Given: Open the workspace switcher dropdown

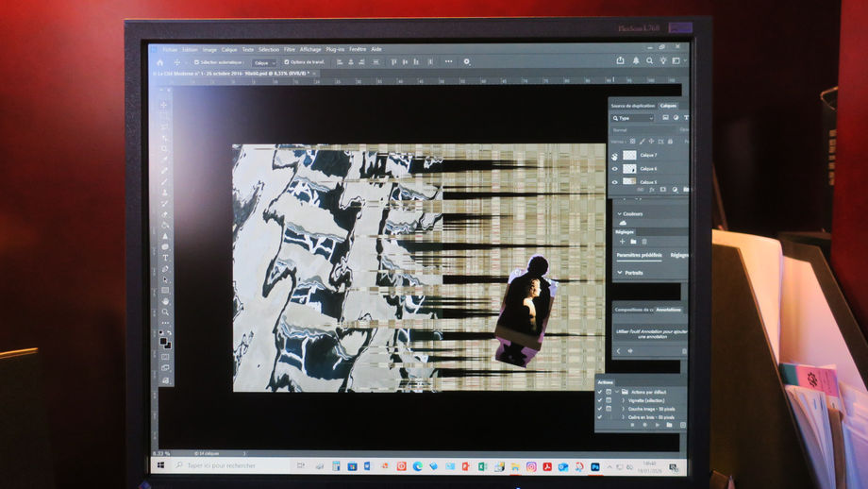Looking at the screenshot, I should coord(678,60).
